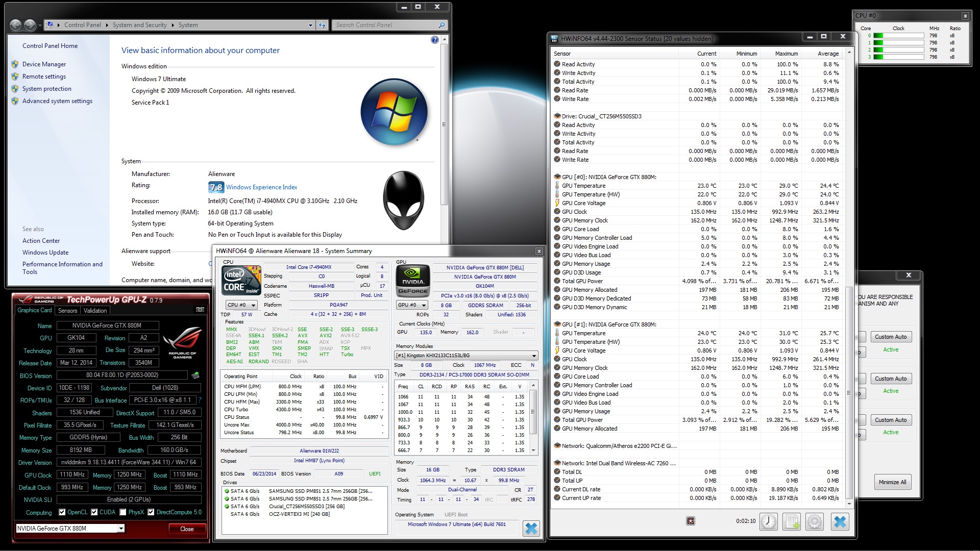The width and height of the screenshot is (980, 551).
Task: Click Core 0 usage bar in CPU #0 window
Action: click(x=898, y=36)
